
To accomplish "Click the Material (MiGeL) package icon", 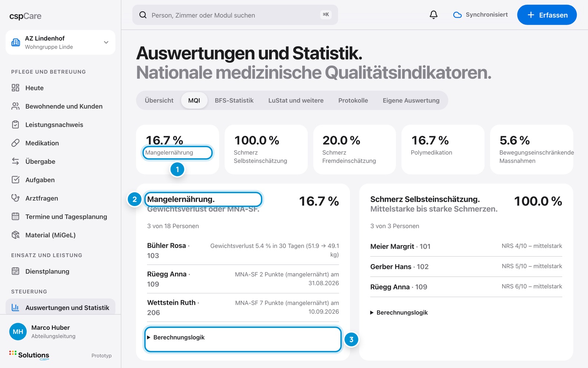I will click(x=15, y=235).
